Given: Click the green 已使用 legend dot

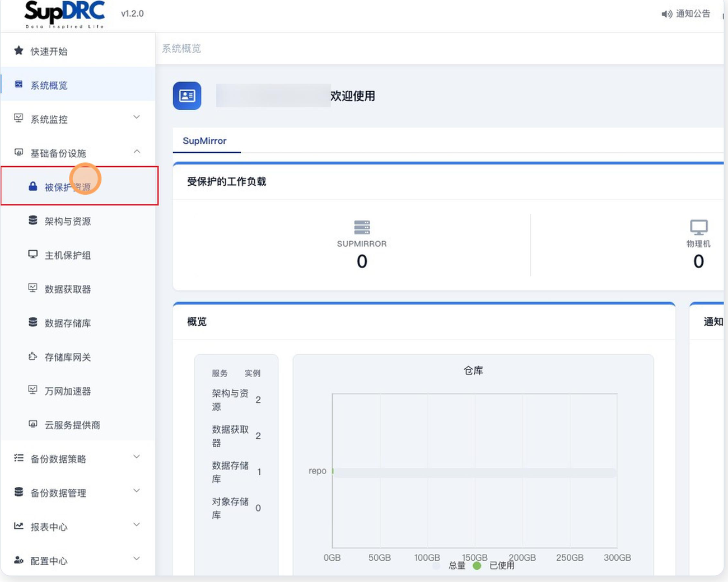Looking at the screenshot, I should coord(477,566).
